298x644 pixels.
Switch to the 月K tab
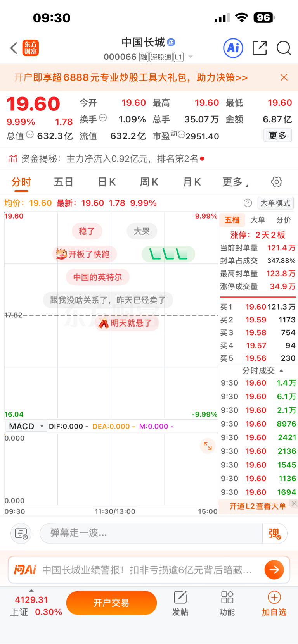(192, 182)
